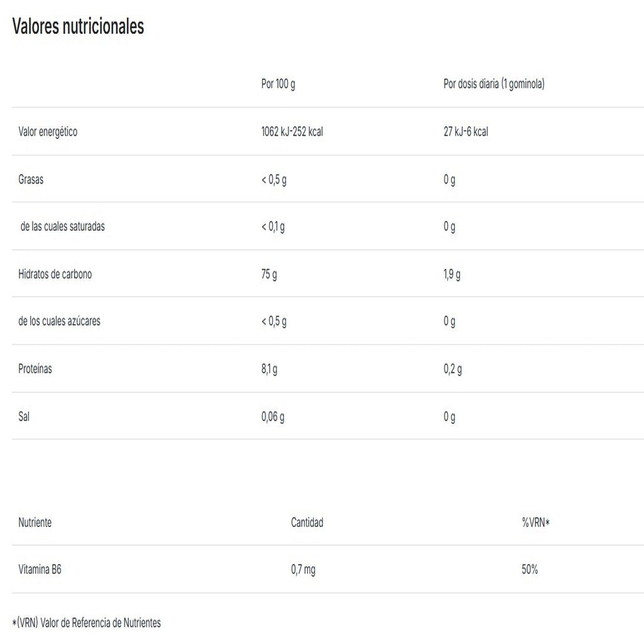Screen dimensions: 644x644
Task: Select de los cuales azúcares label
Action: 59,321
